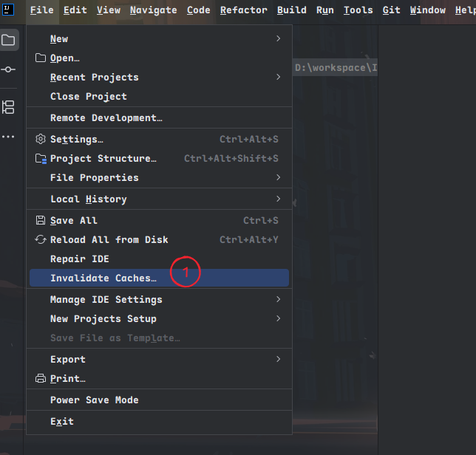
Task: Expand the New submenu arrow
Action: tap(278, 38)
